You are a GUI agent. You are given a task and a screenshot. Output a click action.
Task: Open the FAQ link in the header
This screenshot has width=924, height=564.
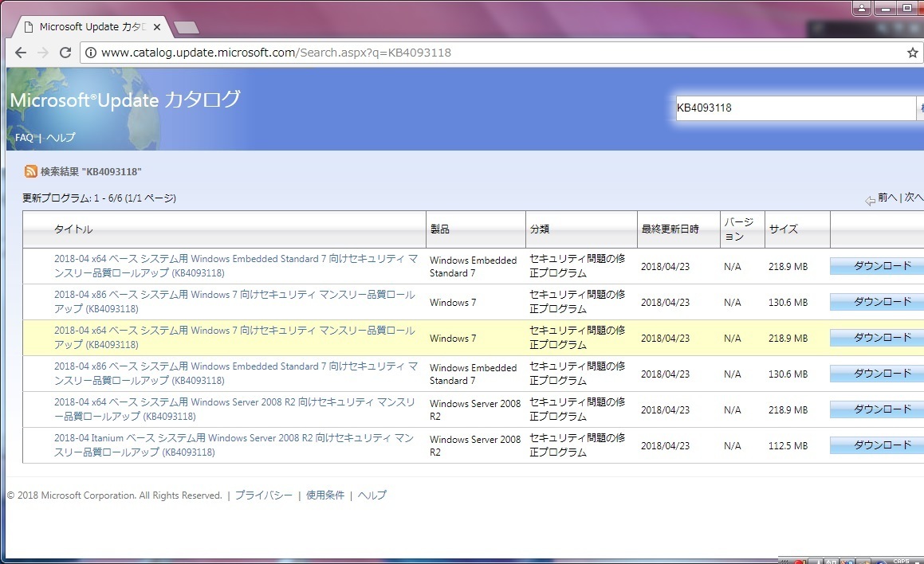pyautogui.click(x=23, y=137)
